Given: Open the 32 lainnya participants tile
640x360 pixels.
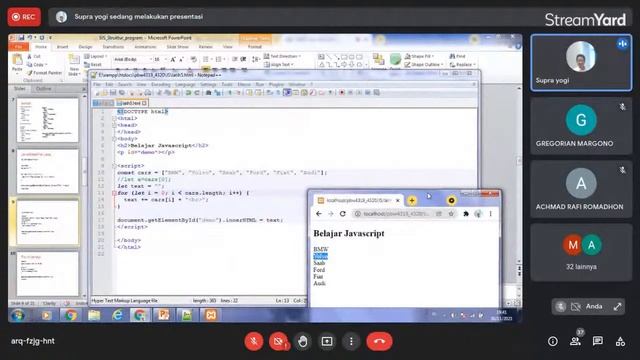Looking at the screenshot, I should click(581, 252).
